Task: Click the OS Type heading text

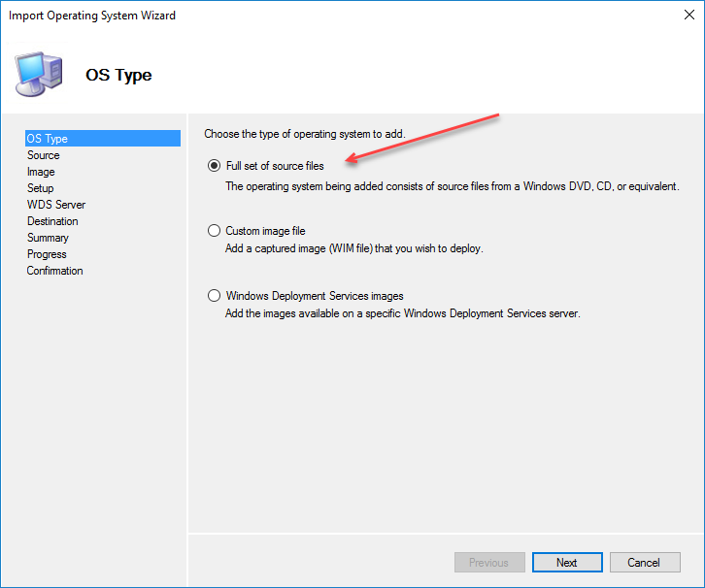Action: (x=118, y=75)
